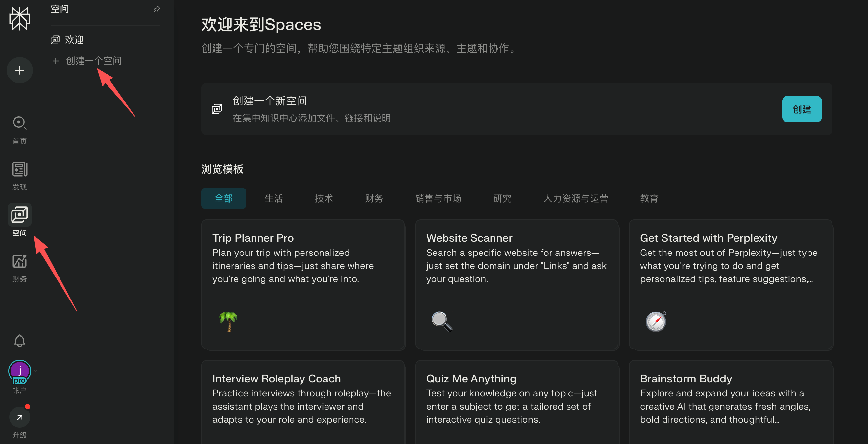The image size is (868, 444).
Task: Select the 全部 template tab
Action: point(223,198)
